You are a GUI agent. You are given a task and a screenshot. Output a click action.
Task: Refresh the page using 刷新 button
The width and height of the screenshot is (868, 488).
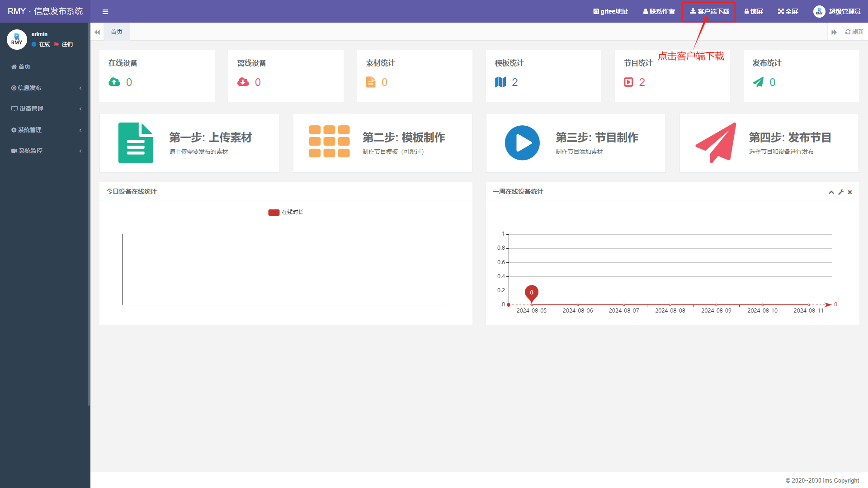coord(854,31)
